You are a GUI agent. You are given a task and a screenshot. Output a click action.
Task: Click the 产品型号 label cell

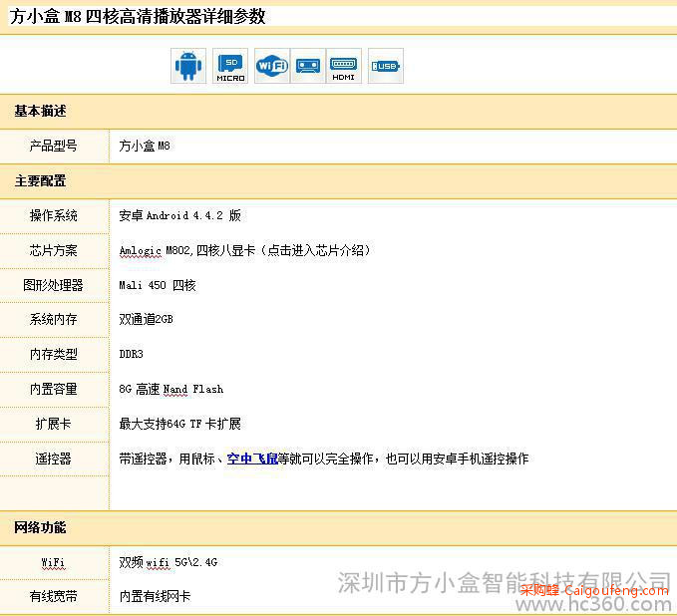54,146
